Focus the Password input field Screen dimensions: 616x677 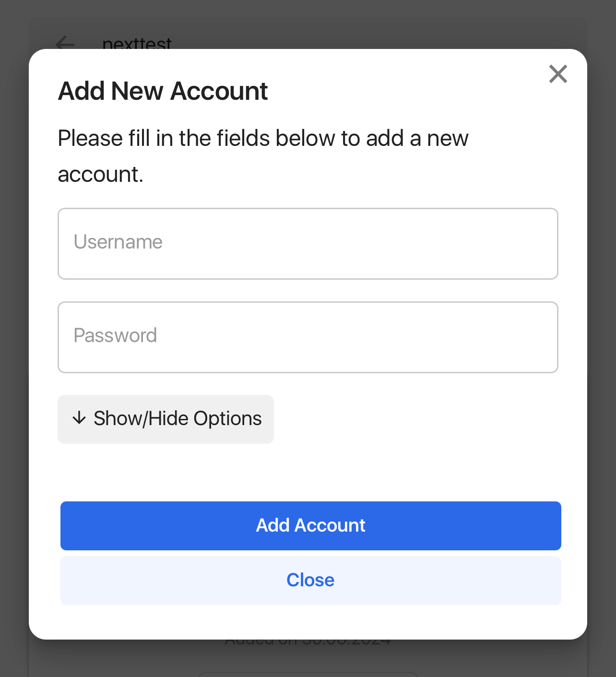pos(308,337)
